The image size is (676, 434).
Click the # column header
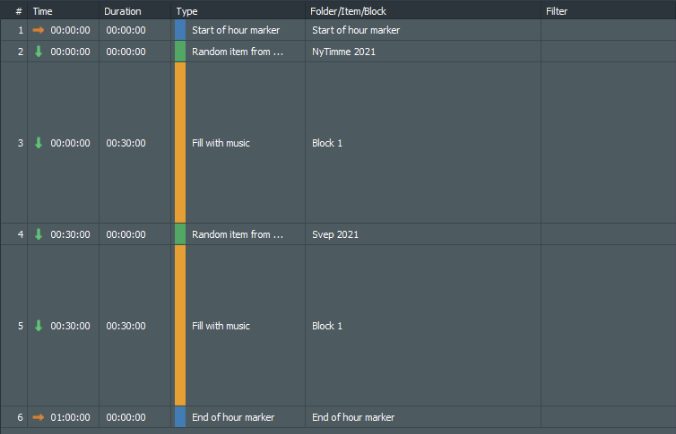point(19,11)
